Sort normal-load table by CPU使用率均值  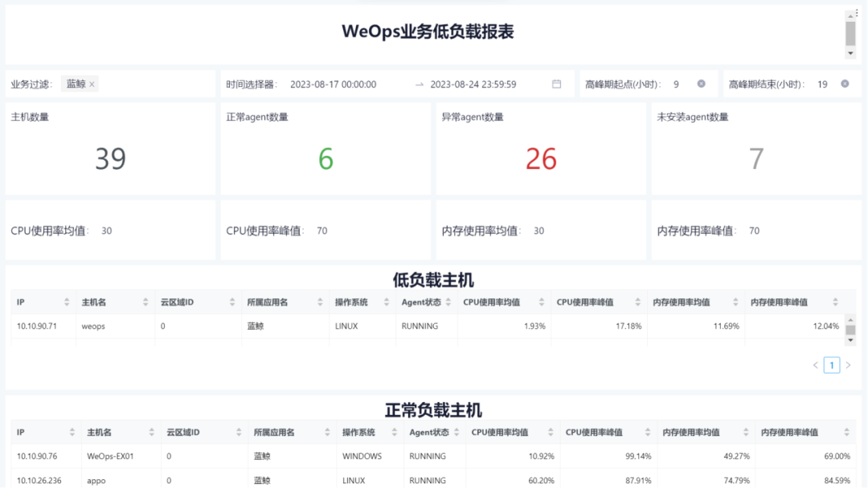pos(551,432)
